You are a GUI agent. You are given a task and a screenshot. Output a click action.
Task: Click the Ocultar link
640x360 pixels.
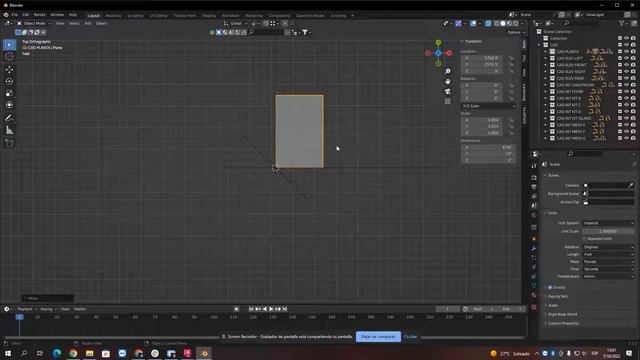[411, 337]
